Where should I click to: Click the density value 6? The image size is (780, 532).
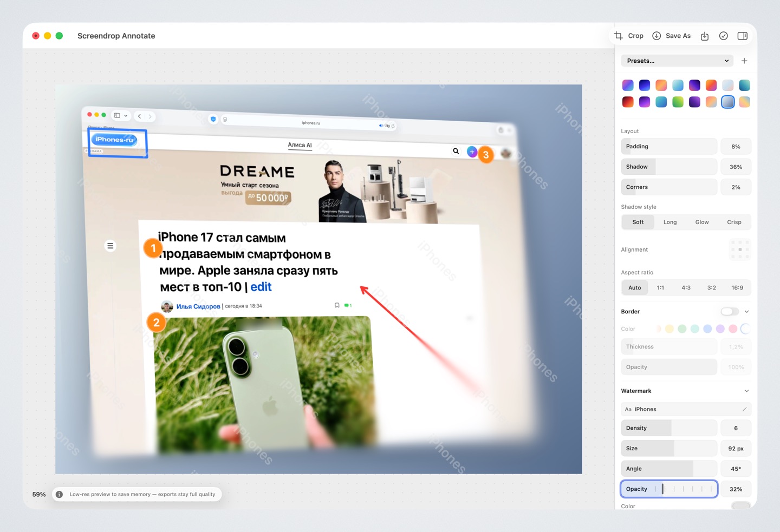click(x=736, y=428)
